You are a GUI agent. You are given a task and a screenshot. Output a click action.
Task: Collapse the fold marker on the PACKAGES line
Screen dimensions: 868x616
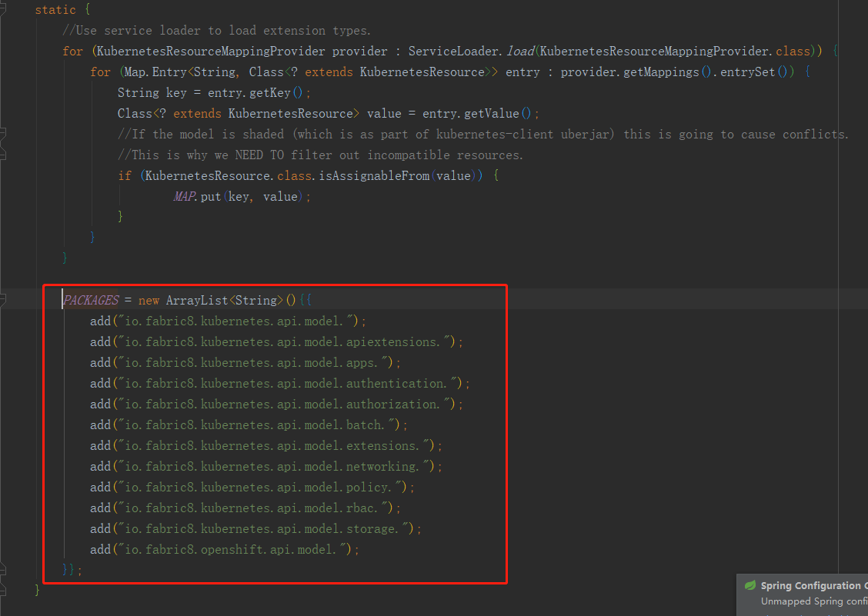coord(2,300)
